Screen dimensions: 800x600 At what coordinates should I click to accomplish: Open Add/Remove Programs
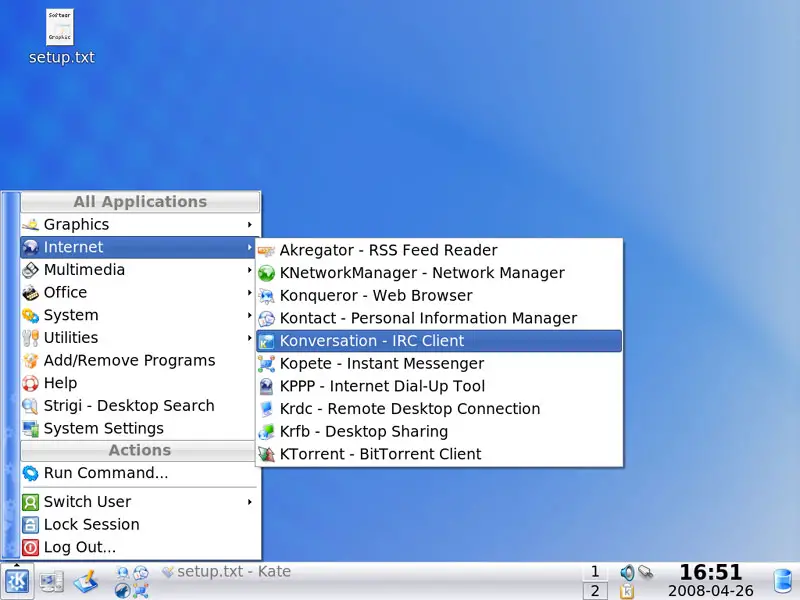(140, 360)
